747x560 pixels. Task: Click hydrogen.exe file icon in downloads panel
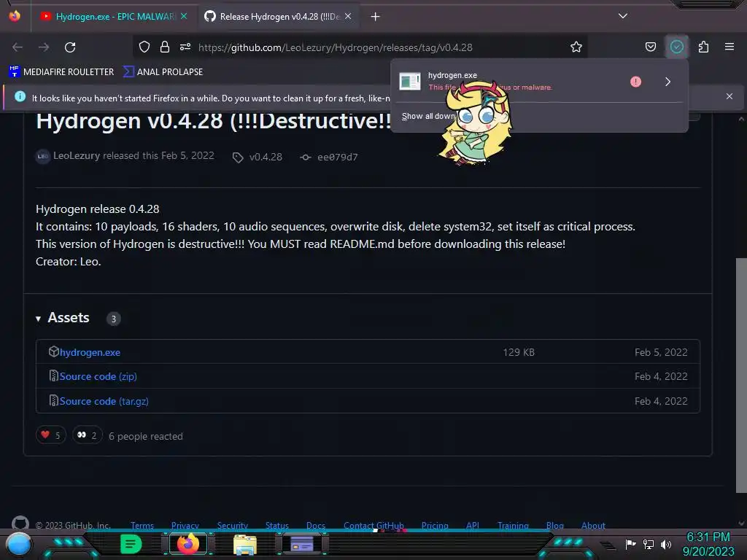[410, 82]
